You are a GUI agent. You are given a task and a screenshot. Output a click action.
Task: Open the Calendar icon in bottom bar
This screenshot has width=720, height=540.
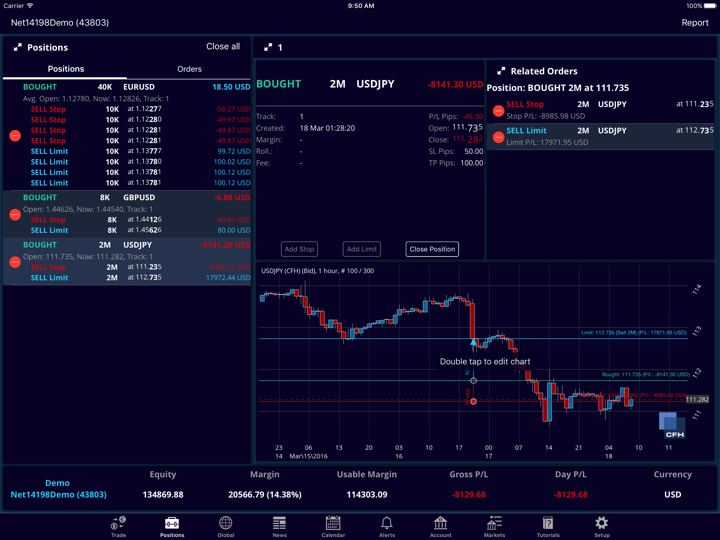pyautogui.click(x=333, y=523)
